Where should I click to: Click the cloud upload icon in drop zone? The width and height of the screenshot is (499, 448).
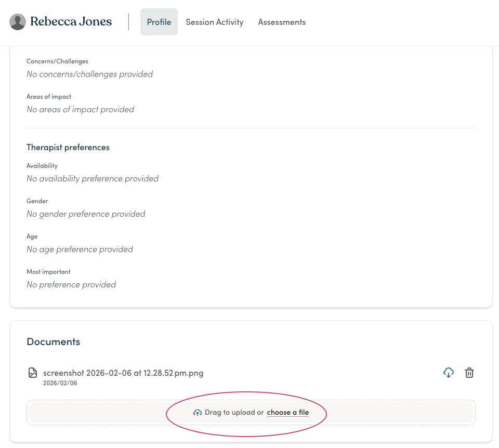[x=198, y=413]
